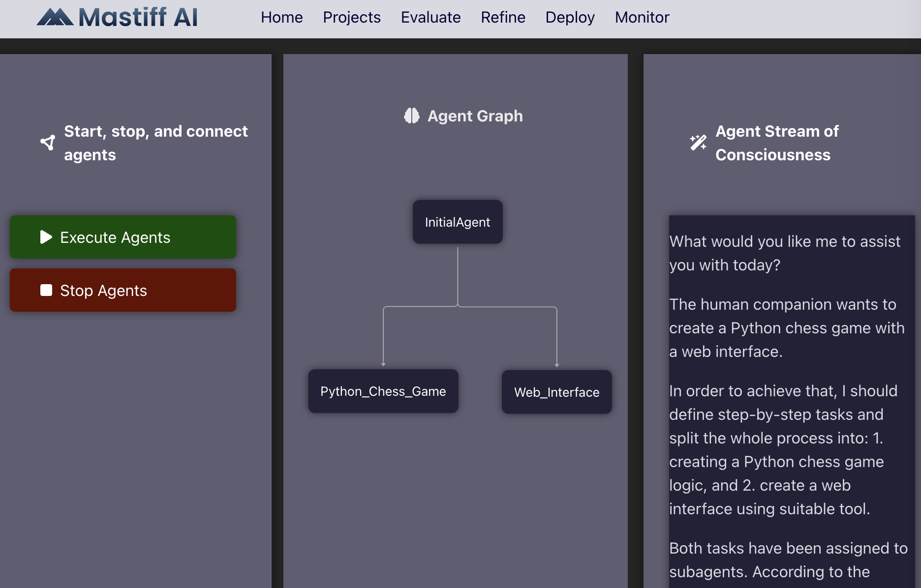921x588 pixels.
Task: Click the paper-plane icon beside 'Start, stop, and connect agents'
Action: point(47,143)
